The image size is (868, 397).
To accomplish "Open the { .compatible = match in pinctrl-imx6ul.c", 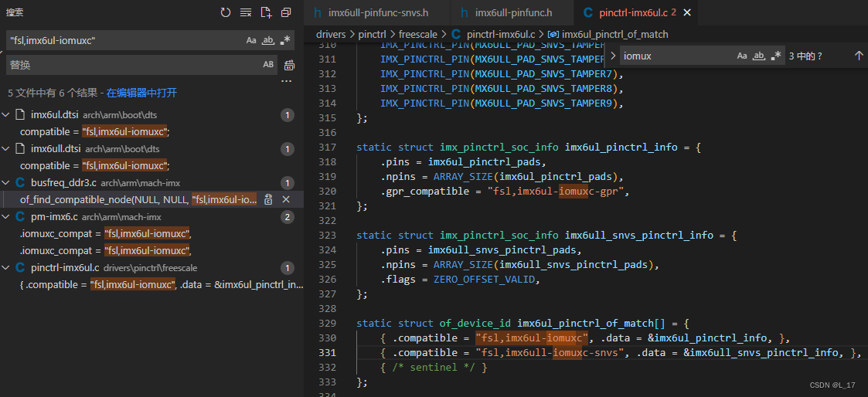I will pos(162,285).
